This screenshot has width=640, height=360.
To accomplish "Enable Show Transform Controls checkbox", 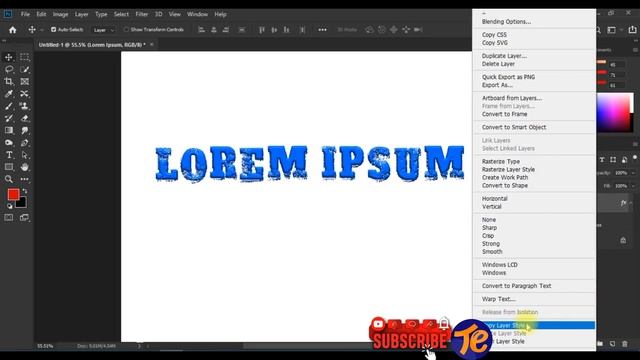I will [x=126, y=29].
